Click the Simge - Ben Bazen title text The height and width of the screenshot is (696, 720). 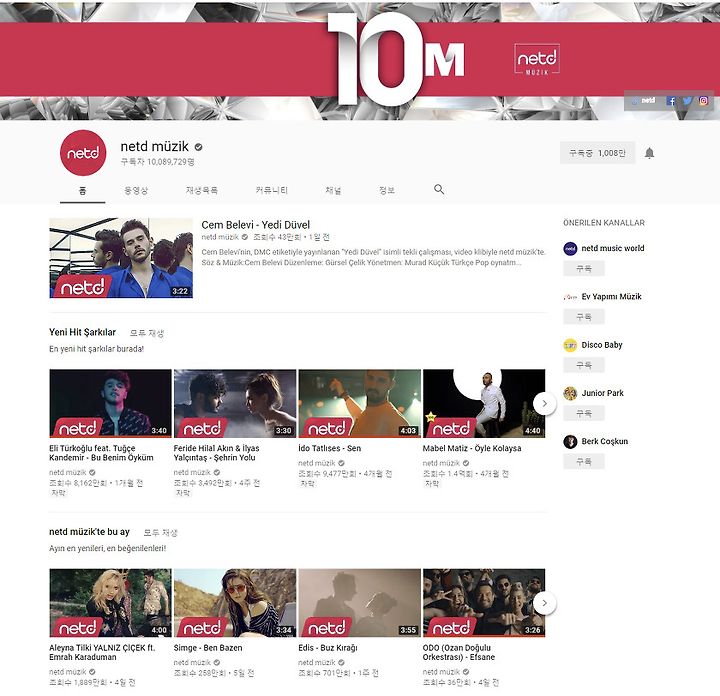coord(208,648)
